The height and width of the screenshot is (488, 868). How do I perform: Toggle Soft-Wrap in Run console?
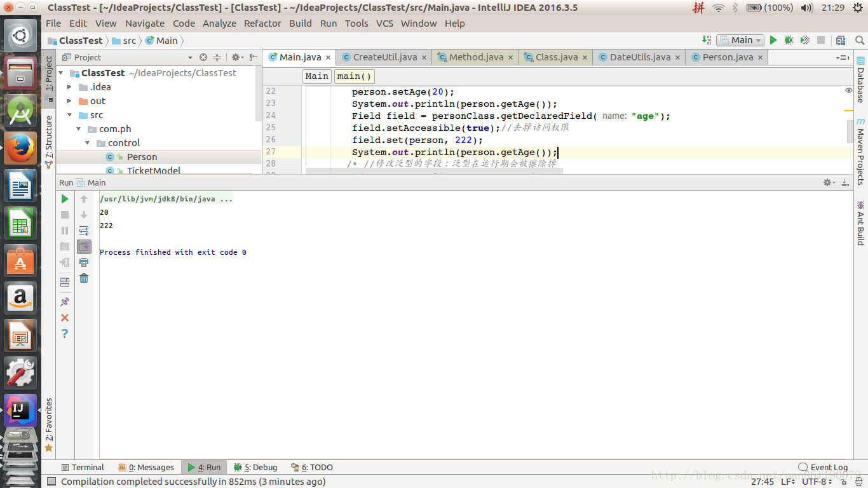tap(84, 231)
